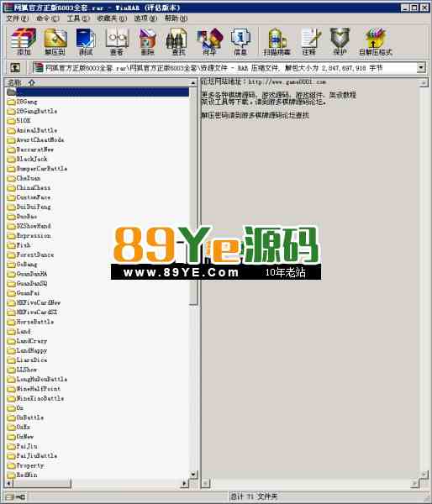Click the Virus Scan (扫描病毒) icon
Screen dimensions: 432x504
coord(277,41)
